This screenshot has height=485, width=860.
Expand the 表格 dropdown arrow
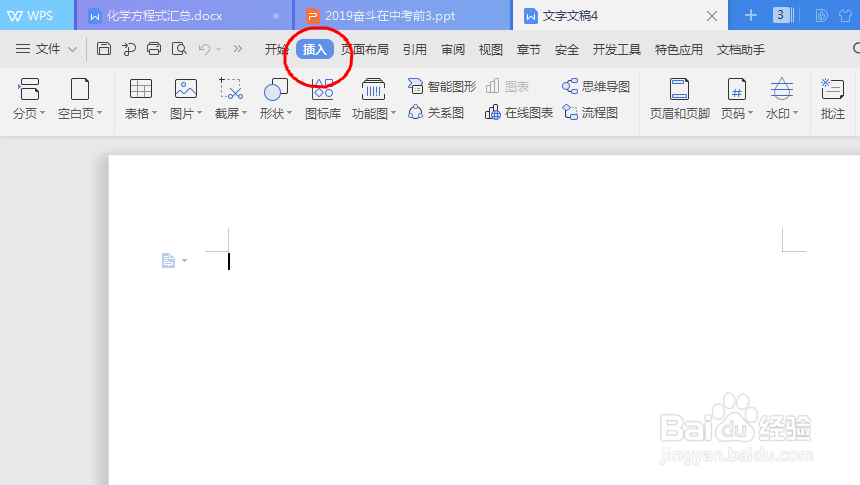coord(155,113)
